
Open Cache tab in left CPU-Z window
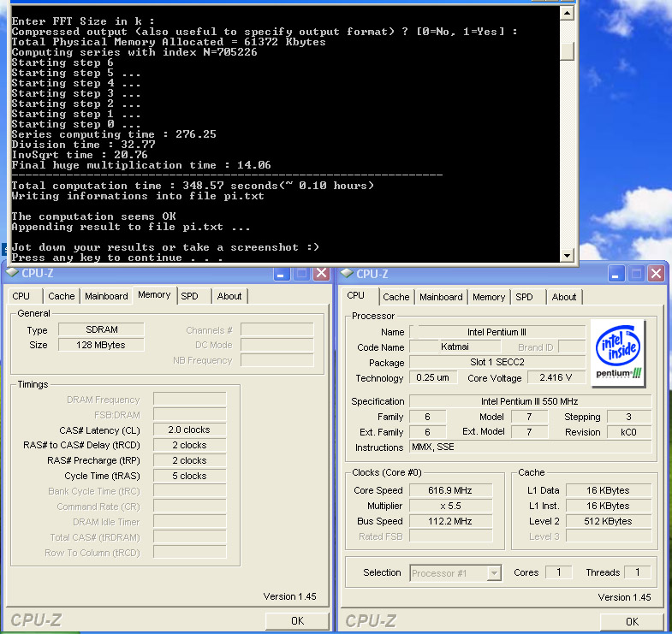[62, 296]
